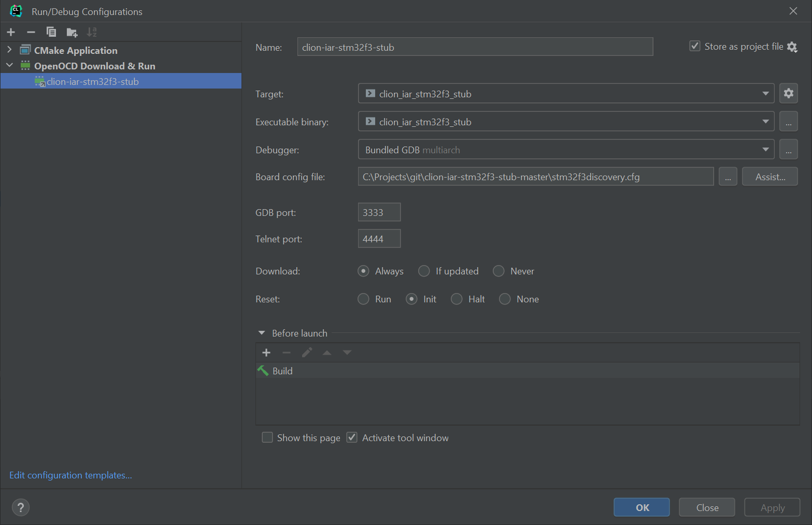Enable the Show this page checkbox
The width and height of the screenshot is (812, 525).
tap(267, 437)
